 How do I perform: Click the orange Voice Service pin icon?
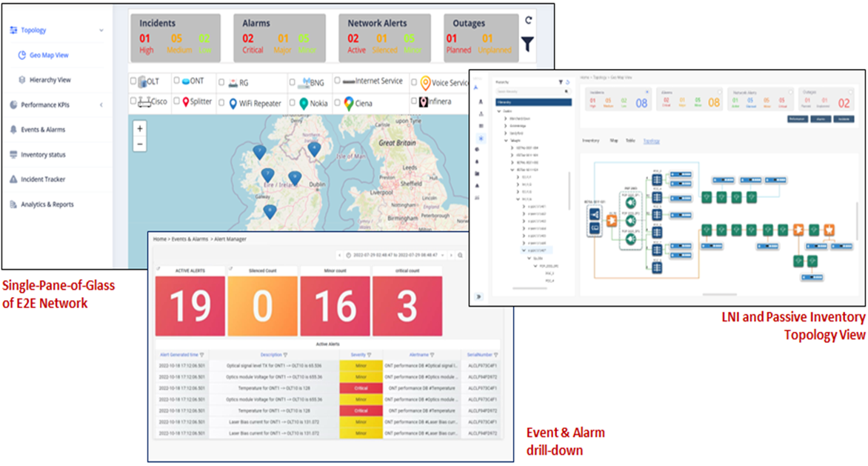coord(425,83)
